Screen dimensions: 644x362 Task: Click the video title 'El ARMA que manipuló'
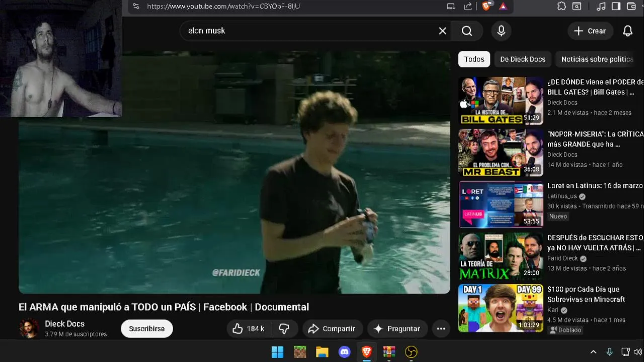(164, 307)
